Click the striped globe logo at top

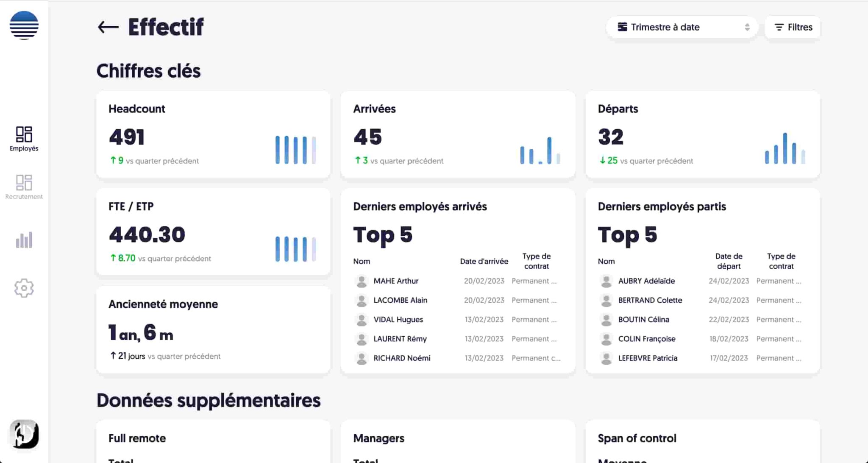click(24, 25)
